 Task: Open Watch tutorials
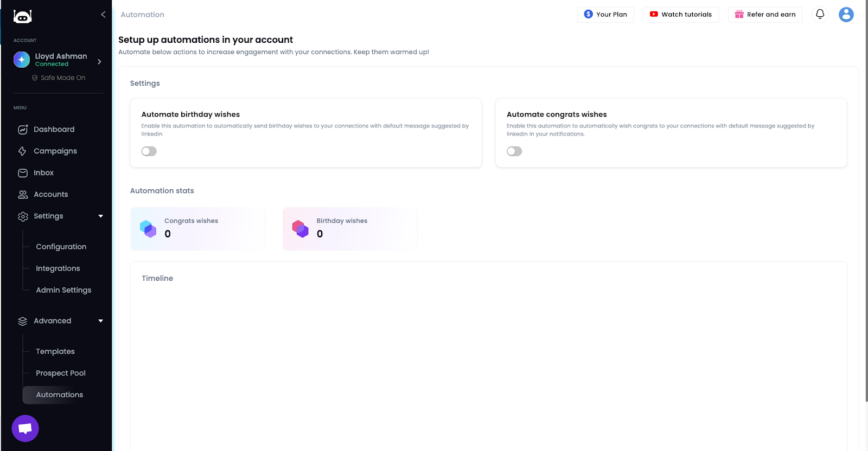681,15
